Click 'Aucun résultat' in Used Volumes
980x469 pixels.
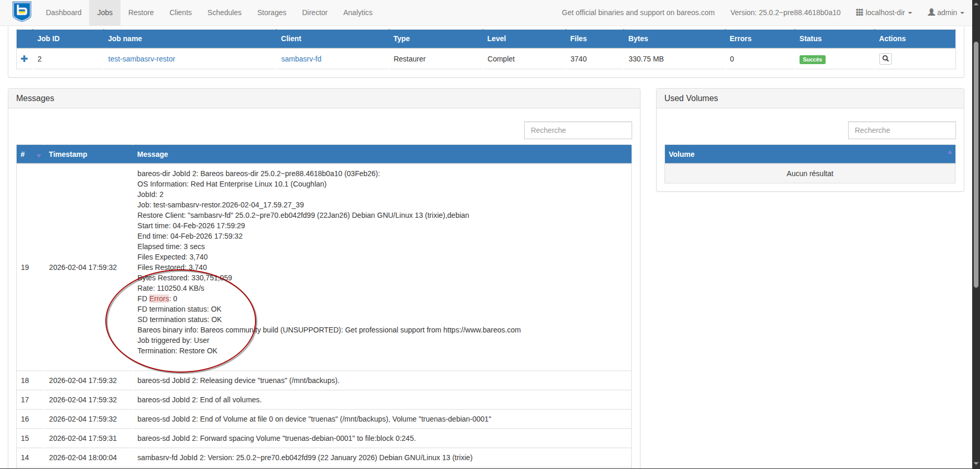810,174
